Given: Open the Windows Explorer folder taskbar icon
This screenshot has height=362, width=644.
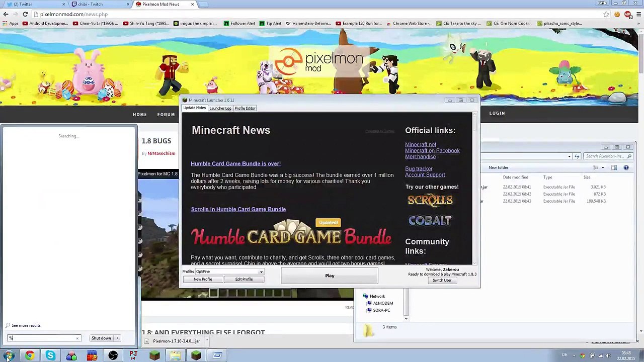Looking at the screenshot, I should click(x=175, y=356).
